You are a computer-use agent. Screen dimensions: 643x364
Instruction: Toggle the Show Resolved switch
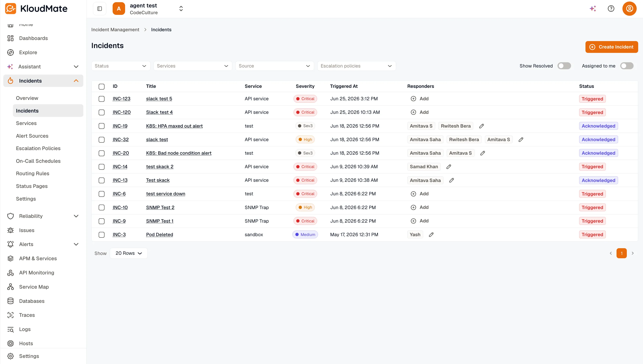coord(564,66)
